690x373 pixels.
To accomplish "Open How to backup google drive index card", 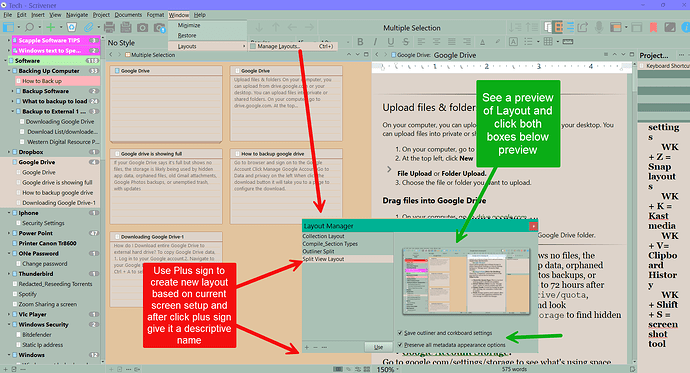I will pyautogui.click(x=286, y=186).
